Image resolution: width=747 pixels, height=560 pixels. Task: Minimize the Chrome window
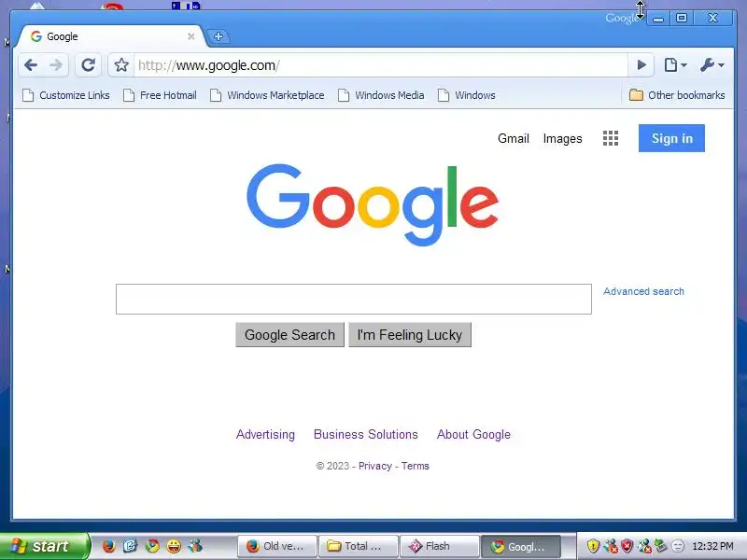[658, 18]
